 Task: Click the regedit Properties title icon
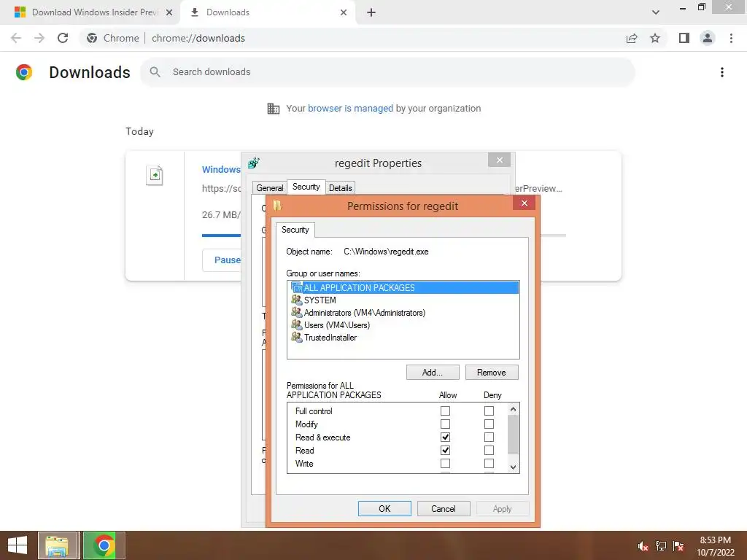pos(254,163)
